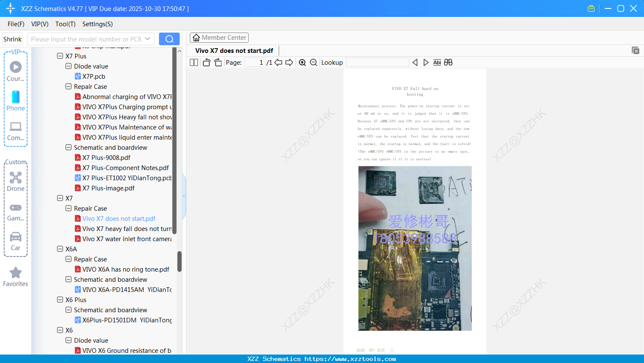Click the tree panel vertical scrollbar thumb
This screenshot has height=363, width=644.
click(x=179, y=261)
